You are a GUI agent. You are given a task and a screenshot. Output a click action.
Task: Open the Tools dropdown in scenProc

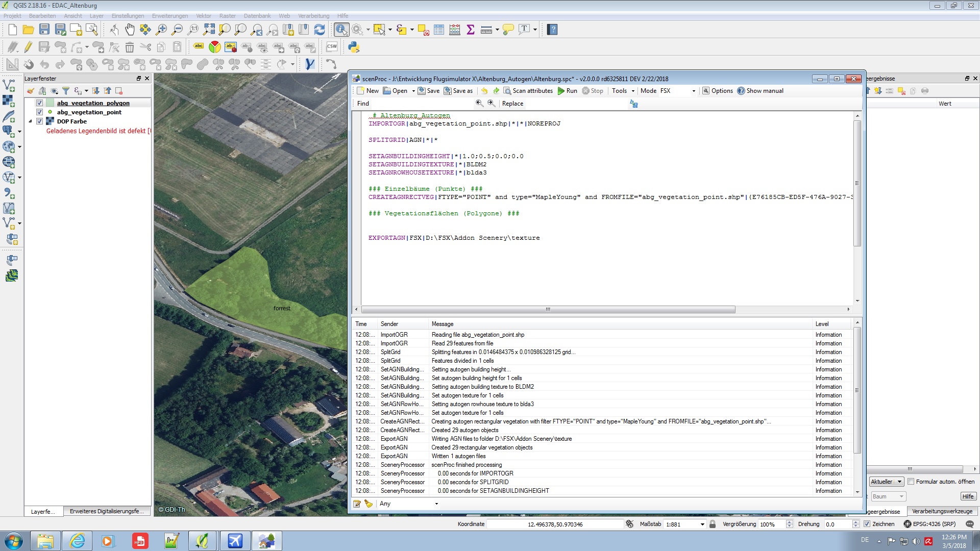click(x=623, y=91)
